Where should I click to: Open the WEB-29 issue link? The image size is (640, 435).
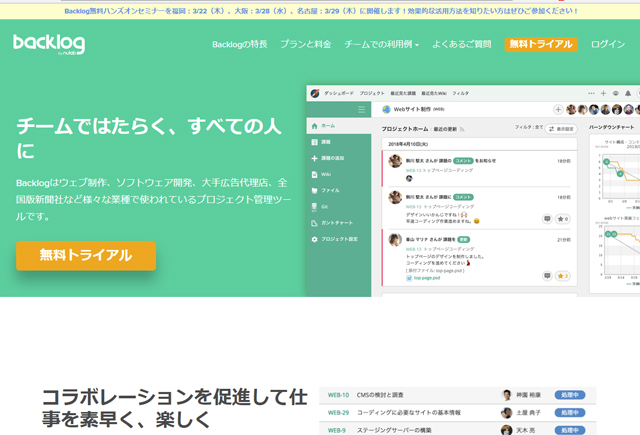[x=338, y=413]
